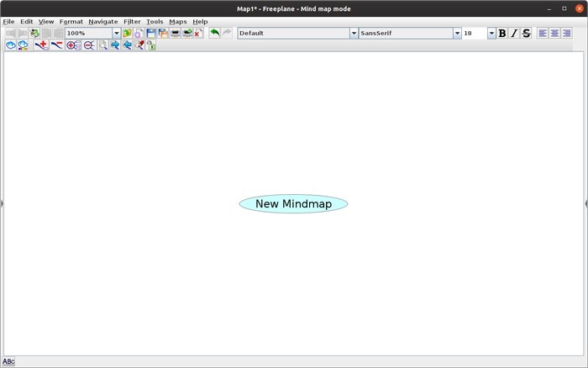
Task: Fold one level with minus circle icon
Action: click(x=89, y=45)
